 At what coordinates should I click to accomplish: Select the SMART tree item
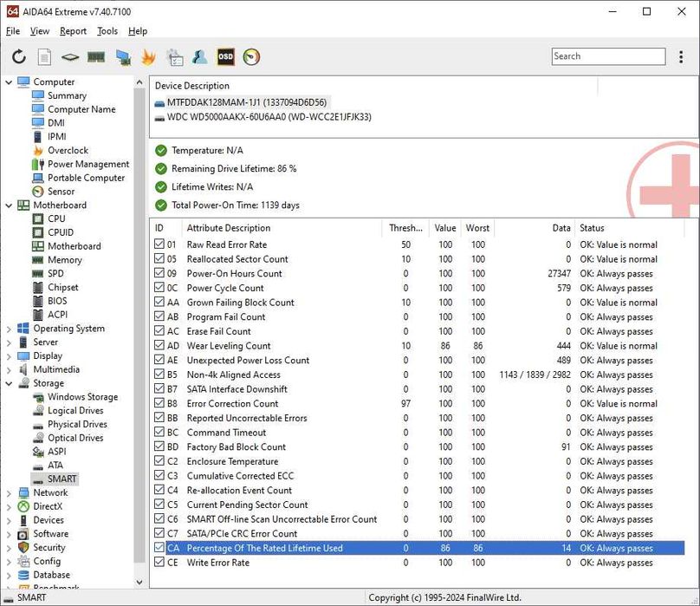[62, 479]
